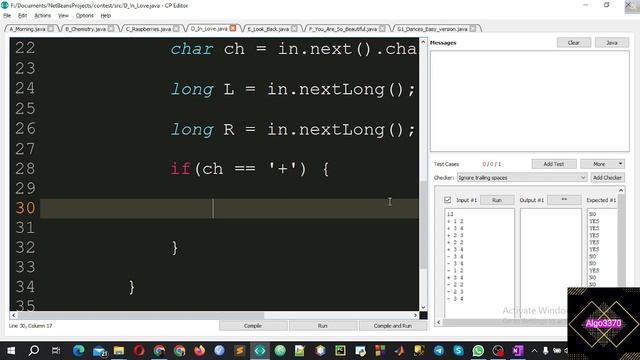Launch Microsoft Edge from taskbar
This screenshot has width=640, height=360.
pos(78,351)
